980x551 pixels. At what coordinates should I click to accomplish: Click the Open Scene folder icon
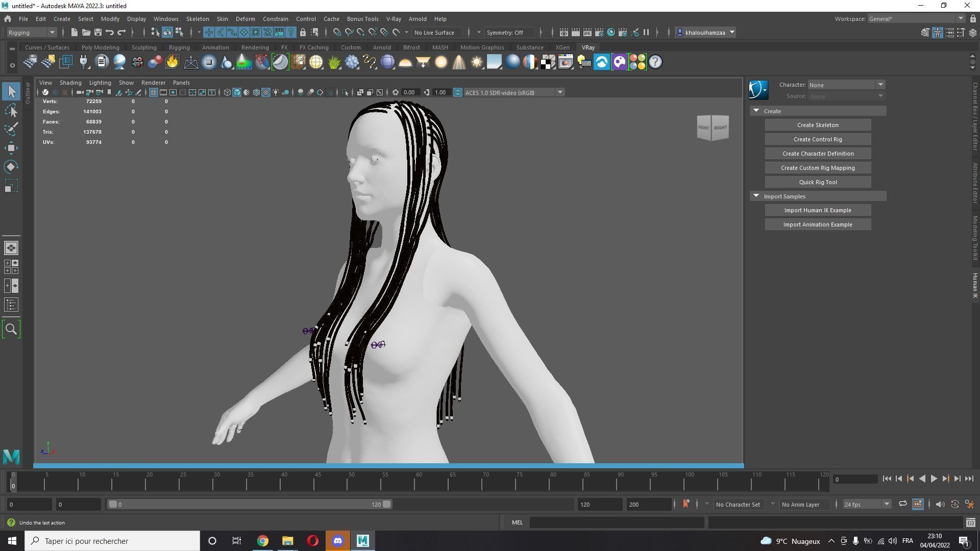click(86, 32)
